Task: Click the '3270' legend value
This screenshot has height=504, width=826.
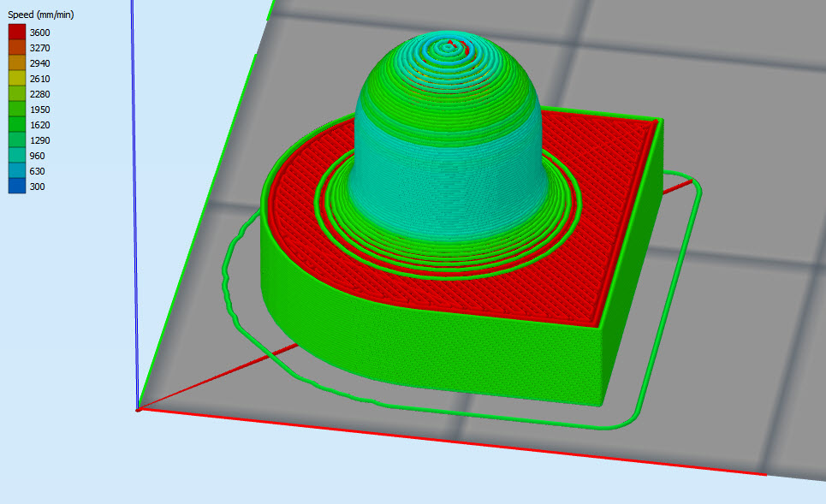Action: [39, 48]
